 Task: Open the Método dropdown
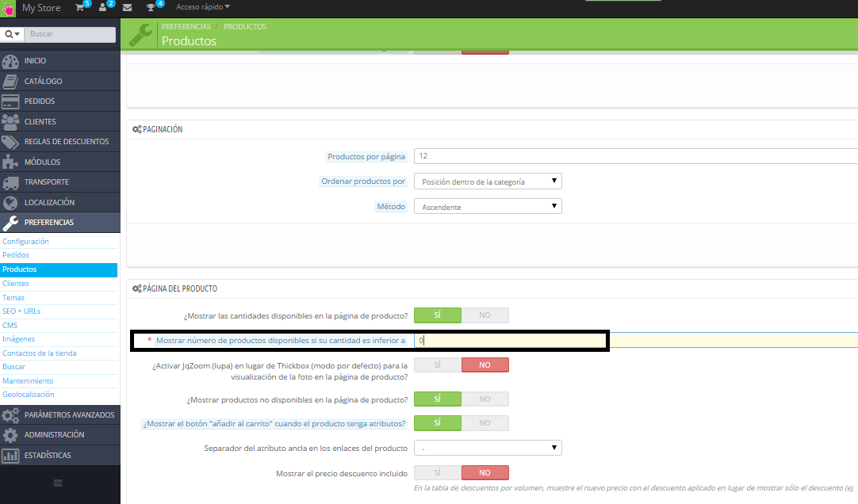click(488, 207)
